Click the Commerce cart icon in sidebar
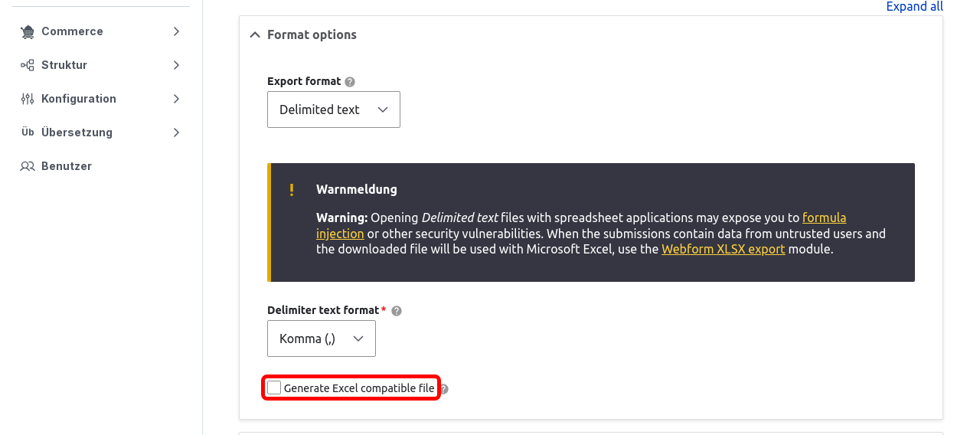Viewport: 980px width, 435px height. click(x=28, y=31)
